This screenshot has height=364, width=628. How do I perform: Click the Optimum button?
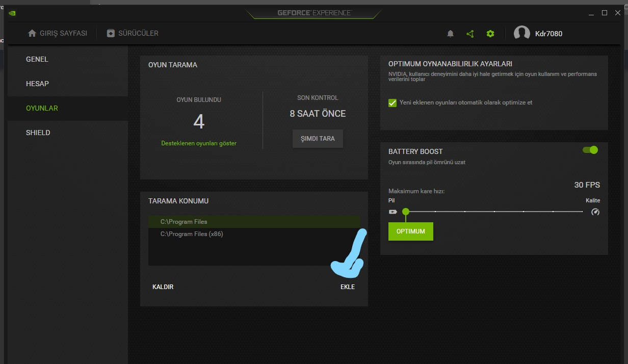411,231
